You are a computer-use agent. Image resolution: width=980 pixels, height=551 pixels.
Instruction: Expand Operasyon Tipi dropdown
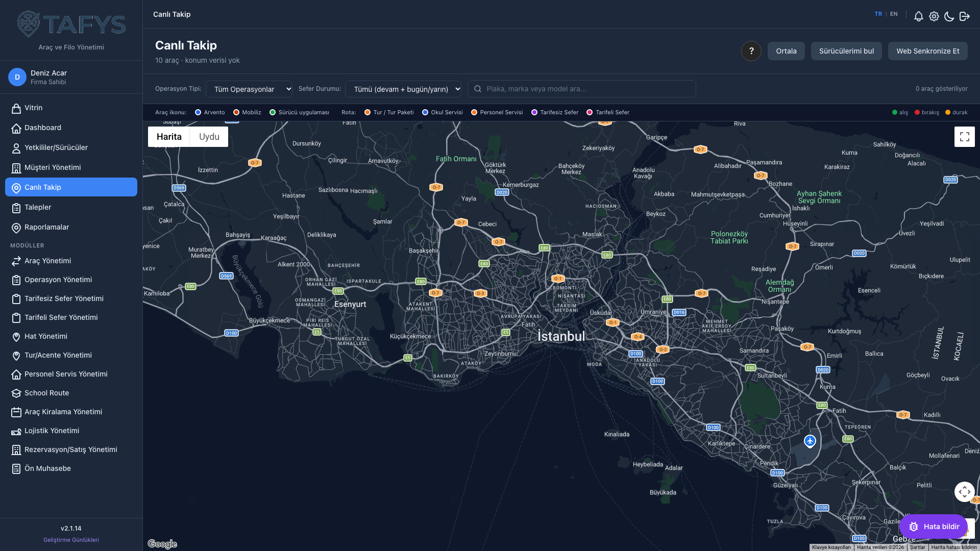(x=249, y=89)
